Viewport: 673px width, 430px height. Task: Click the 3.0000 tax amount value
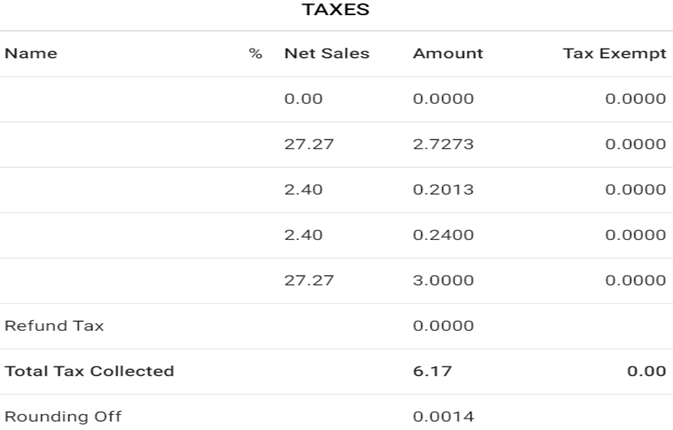(443, 281)
